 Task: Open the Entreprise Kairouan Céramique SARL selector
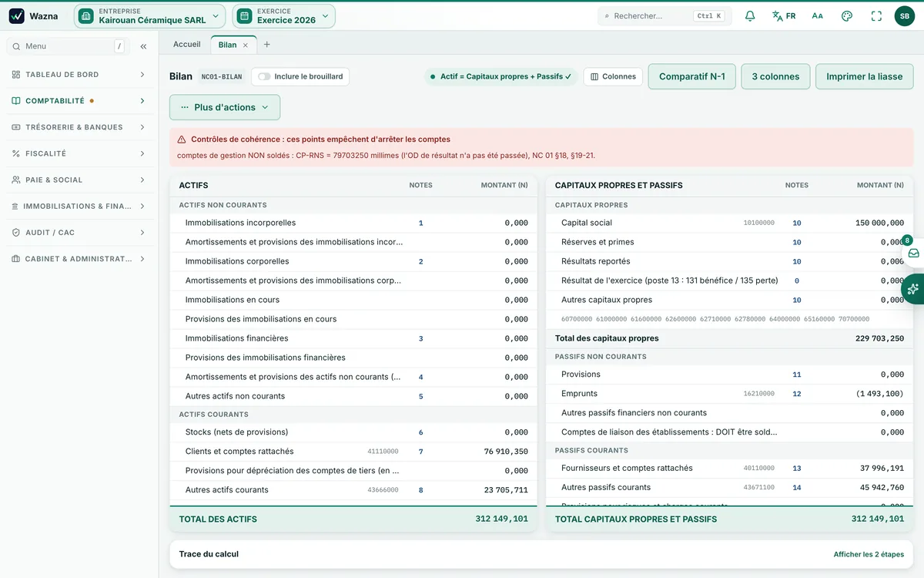151,16
